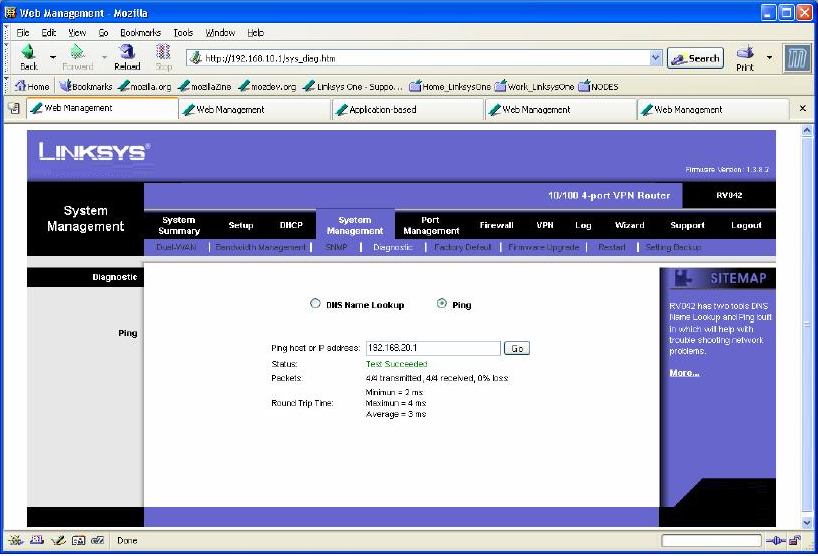Open the Tools menu

pos(183,32)
